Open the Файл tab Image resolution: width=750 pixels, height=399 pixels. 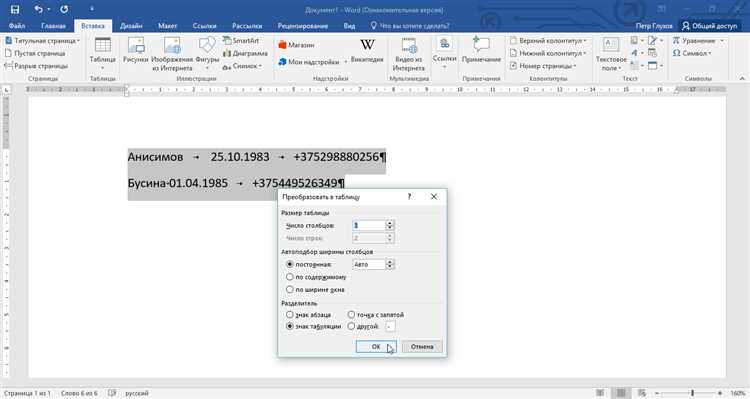(17, 26)
